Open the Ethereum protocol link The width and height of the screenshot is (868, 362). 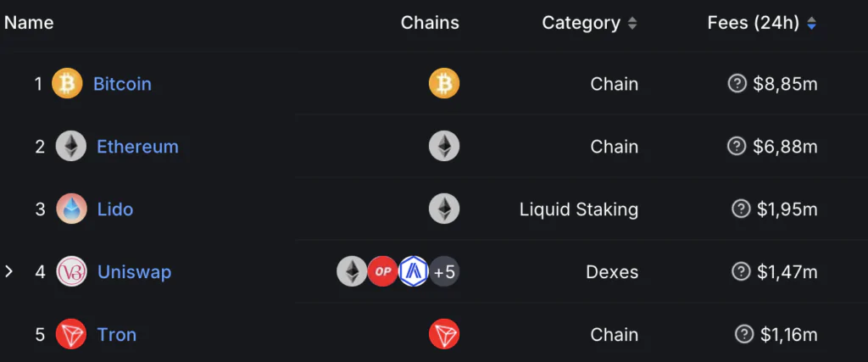point(138,147)
